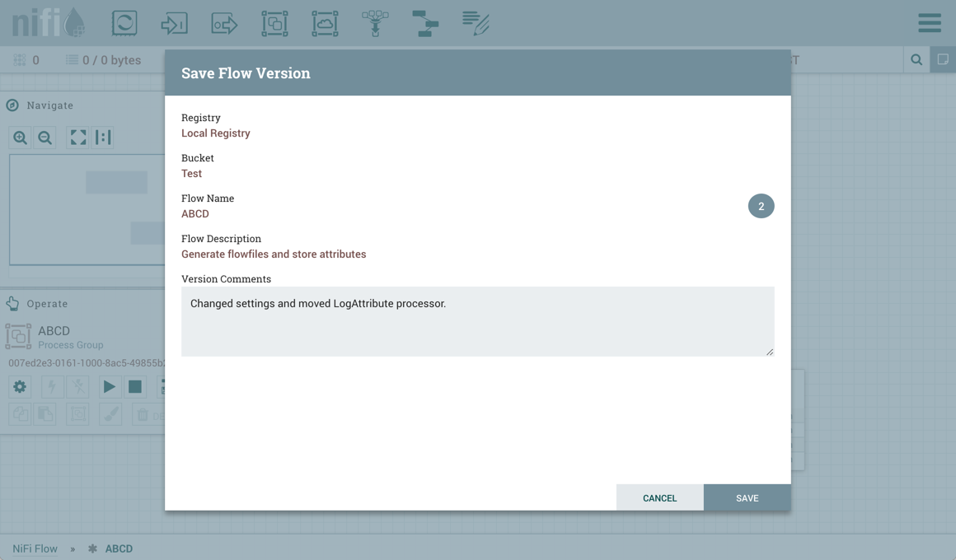Add a Processor from the toolbar
This screenshot has height=560, width=956.
point(124,23)
